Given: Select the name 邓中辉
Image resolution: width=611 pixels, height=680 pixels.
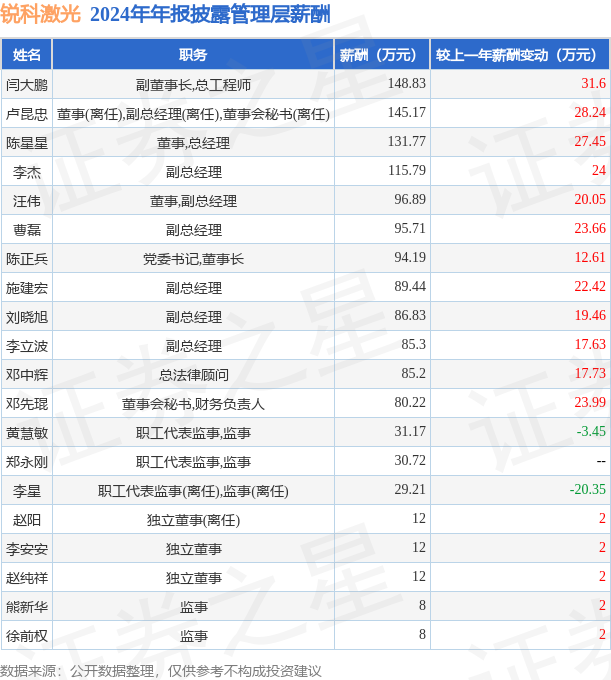Looking at the screenshot, I should coord(26,375).
